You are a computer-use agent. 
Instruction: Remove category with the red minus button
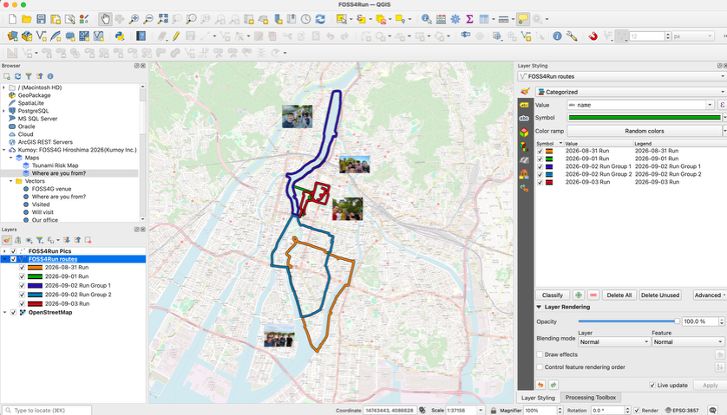pyautogui.click(x=593, y=295)
